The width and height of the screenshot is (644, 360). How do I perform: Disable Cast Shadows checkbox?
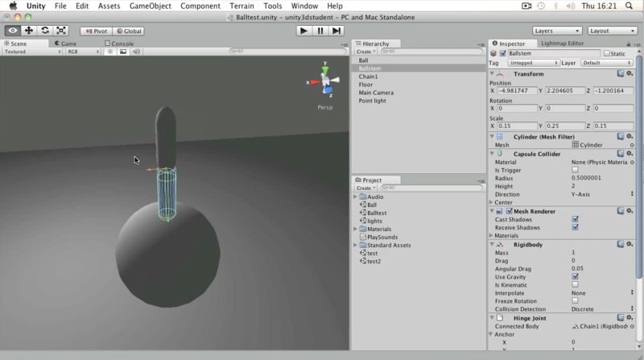(575, 219)
